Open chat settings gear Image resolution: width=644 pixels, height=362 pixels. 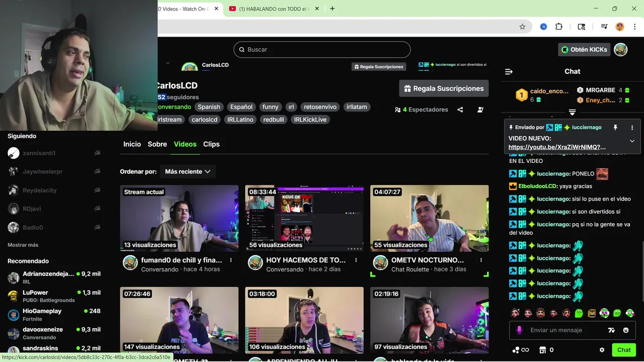(x=602, y=350)
